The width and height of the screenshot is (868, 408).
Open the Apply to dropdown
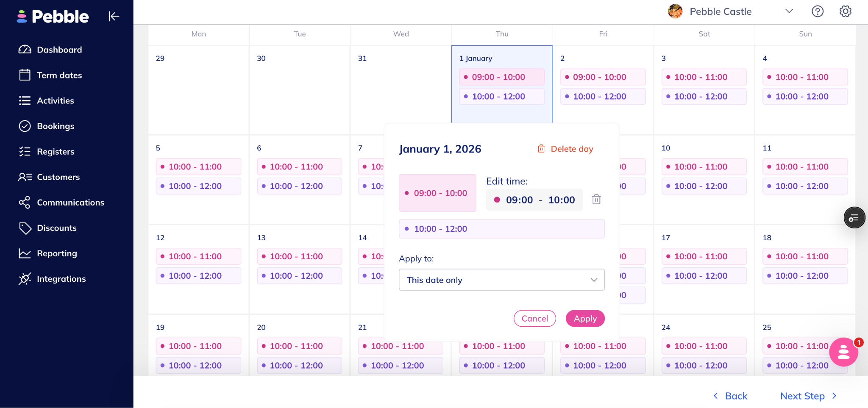501,280
